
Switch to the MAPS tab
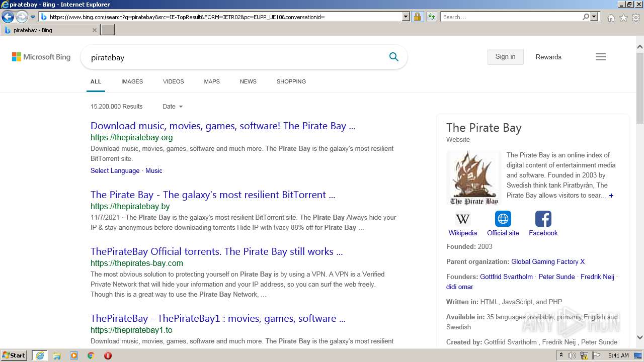pos(212,81)
